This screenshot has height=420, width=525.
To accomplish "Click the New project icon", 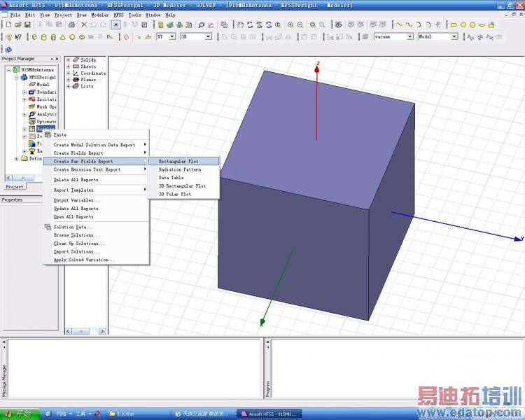I will point(8,24).
